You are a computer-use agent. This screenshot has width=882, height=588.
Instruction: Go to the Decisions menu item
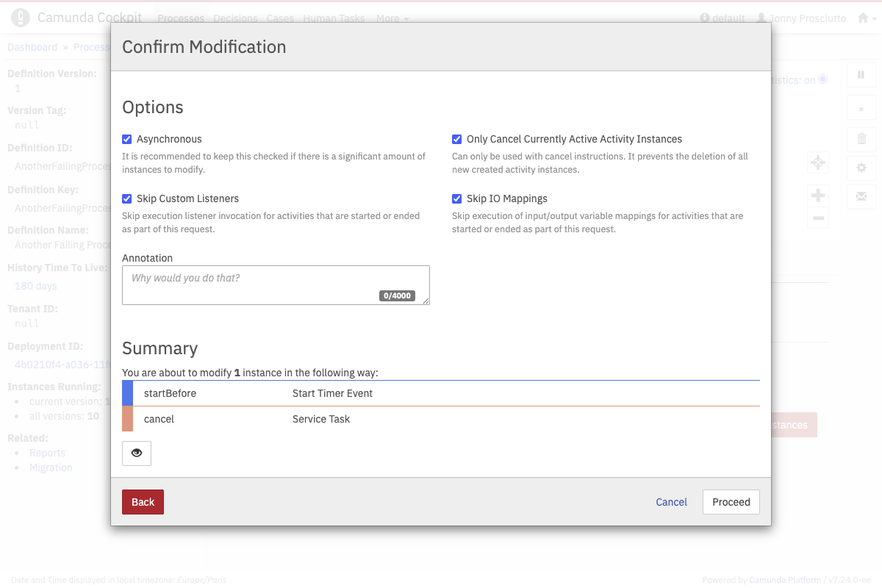click(235, 18)
